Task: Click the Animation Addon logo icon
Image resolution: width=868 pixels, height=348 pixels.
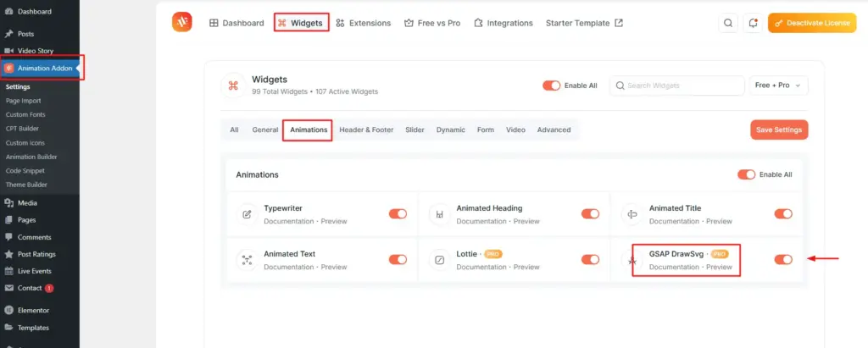Action: [x=181, y=22]
